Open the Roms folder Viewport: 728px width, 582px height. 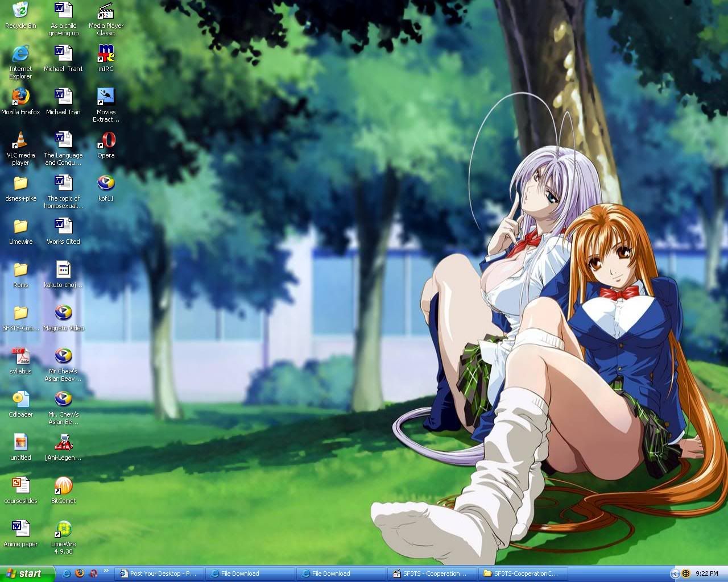[20, 275]
